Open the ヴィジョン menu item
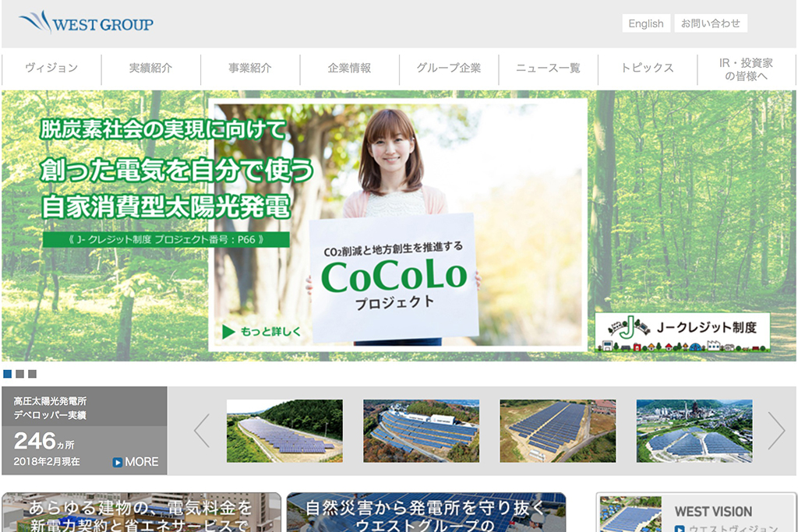Screen dimensions: 798x532 point(51,68)
